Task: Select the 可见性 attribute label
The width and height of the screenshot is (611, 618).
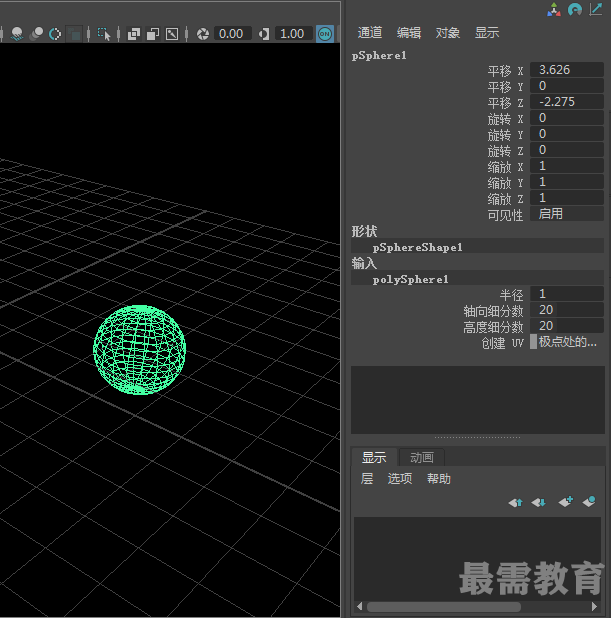Action: (505, 215)
